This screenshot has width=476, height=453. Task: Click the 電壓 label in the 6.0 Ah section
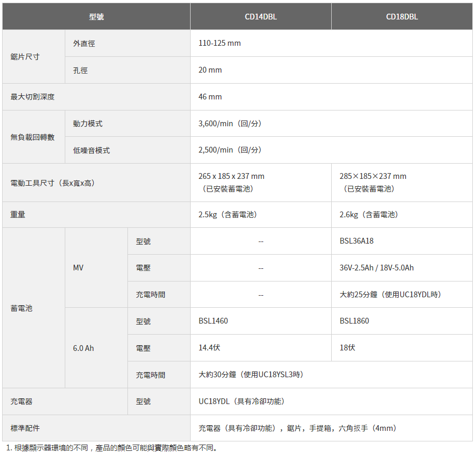pos(143,348)
